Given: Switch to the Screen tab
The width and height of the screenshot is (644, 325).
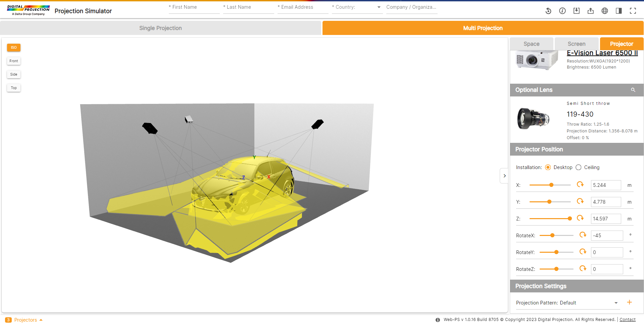Looking at the screenshot, I should tap(576, 44).
